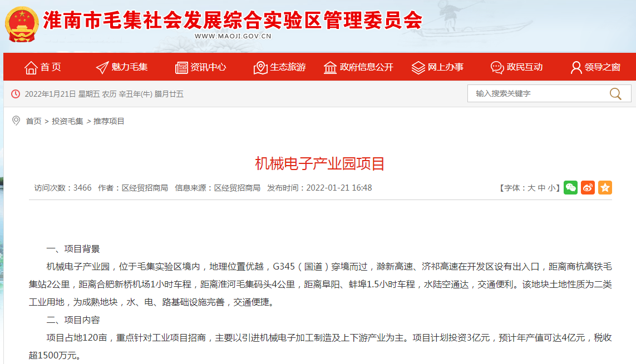Click the location pin breadcrumb icon
This screenshot has width=636, height=364.
tap(16, 121)
